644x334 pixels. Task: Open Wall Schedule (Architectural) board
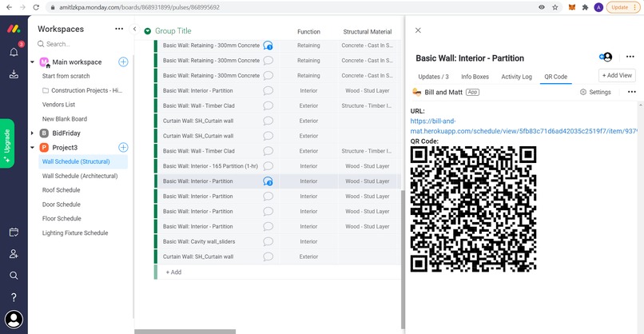[x=80, y=176]
